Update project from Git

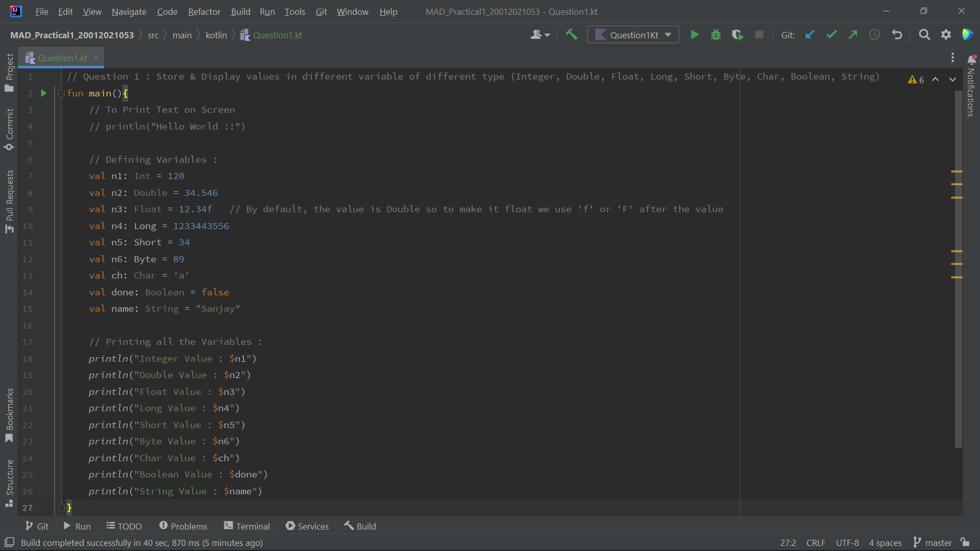click(x=810, y=34)
